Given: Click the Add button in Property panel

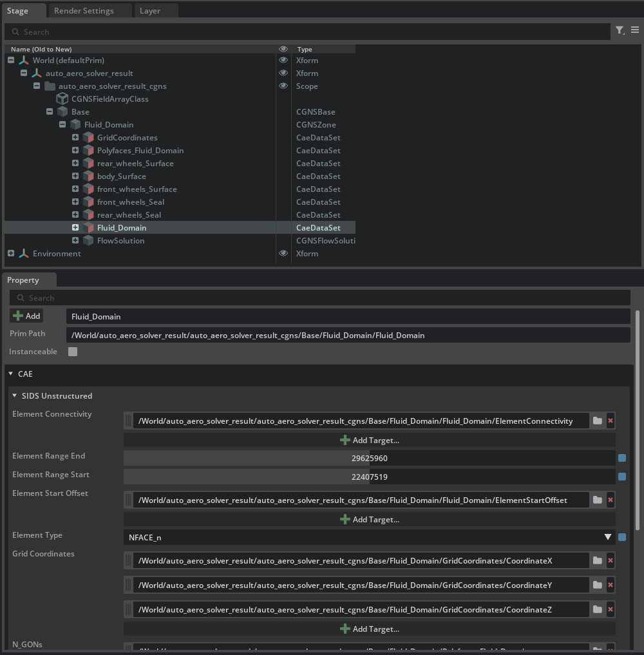Looking at the screenshot, I should (26, 316).
